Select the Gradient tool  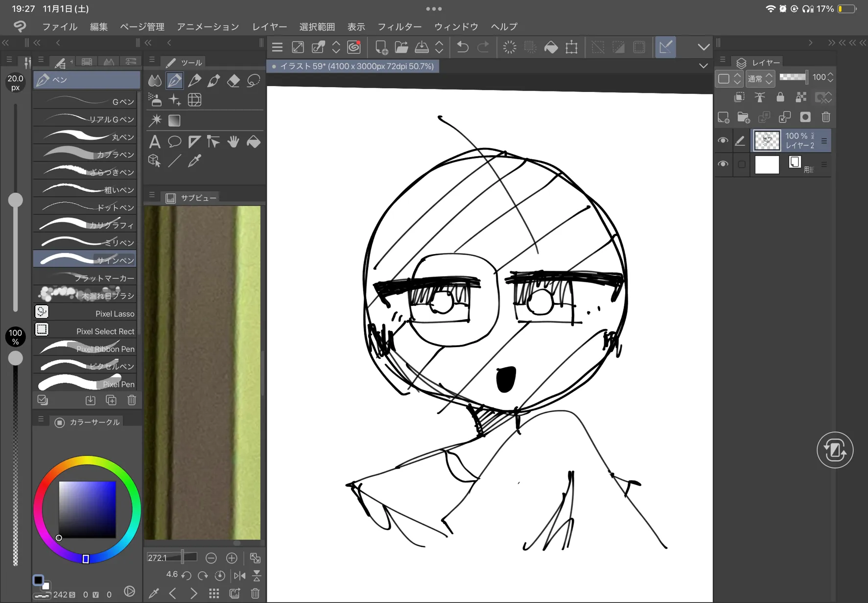(174, 120)
